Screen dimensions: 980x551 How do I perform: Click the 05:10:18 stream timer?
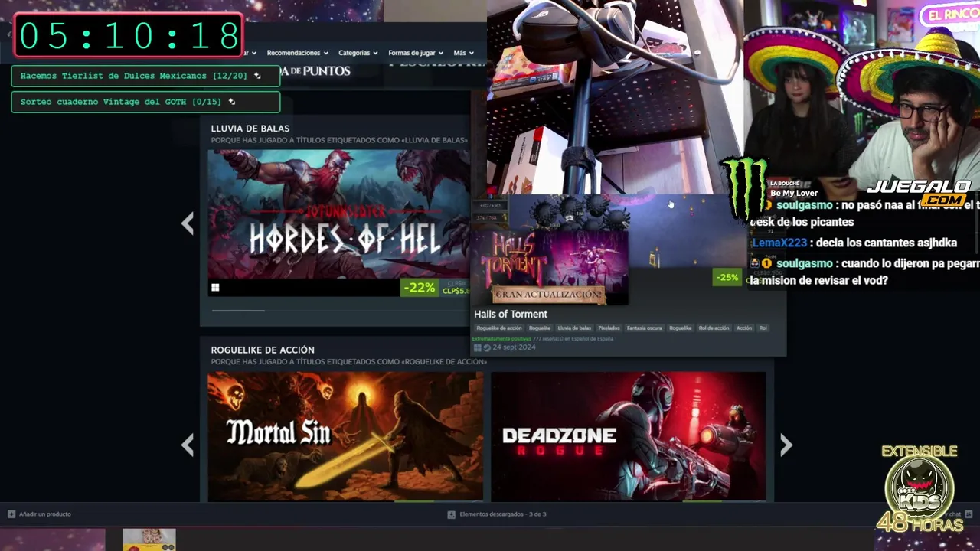coord(129,36)
